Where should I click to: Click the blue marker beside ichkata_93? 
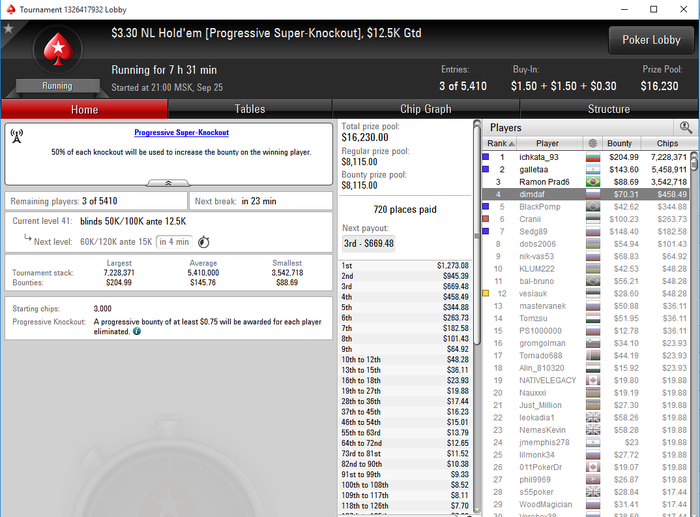click(486, 157)
